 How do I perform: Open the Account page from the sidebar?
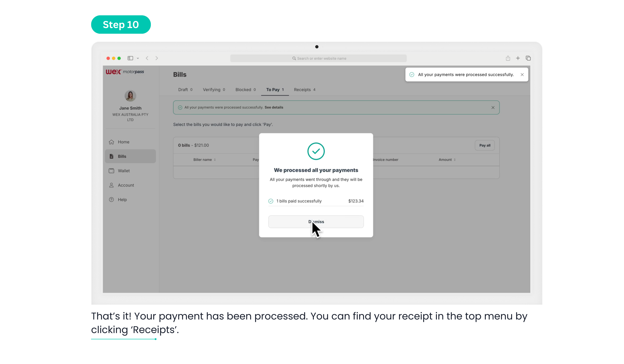[125, 185]
